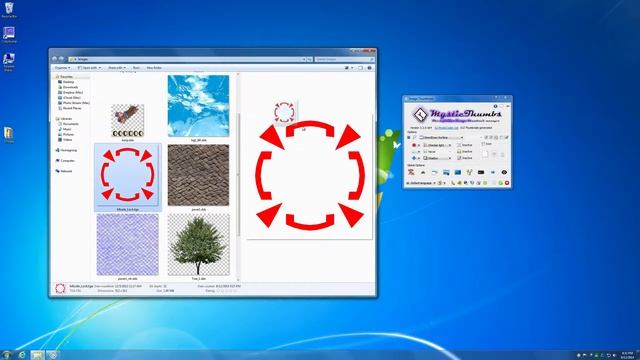Click the Forward arrow in Explorer
Screen dimensions: 640x360
(x=61, y=59)
